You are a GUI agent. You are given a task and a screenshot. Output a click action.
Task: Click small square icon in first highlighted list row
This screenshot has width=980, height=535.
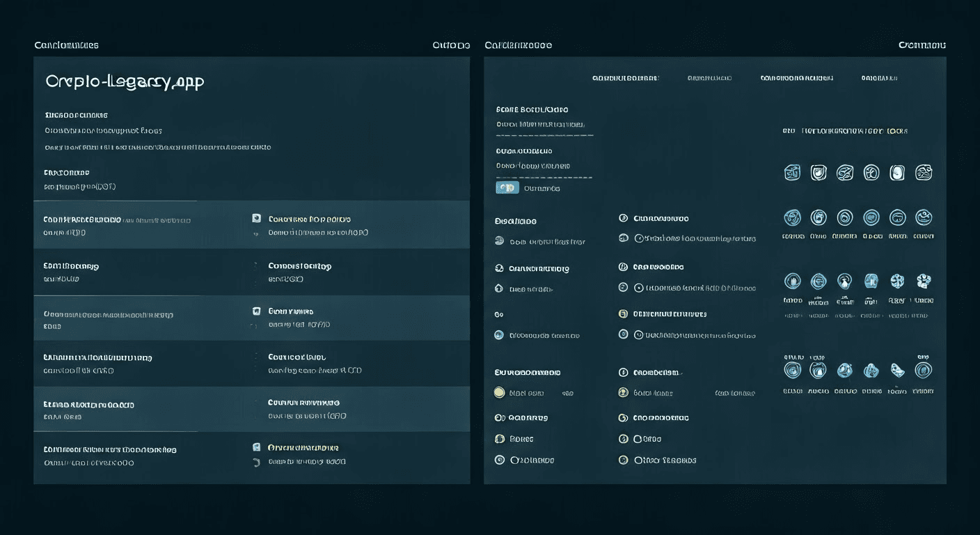256,219
